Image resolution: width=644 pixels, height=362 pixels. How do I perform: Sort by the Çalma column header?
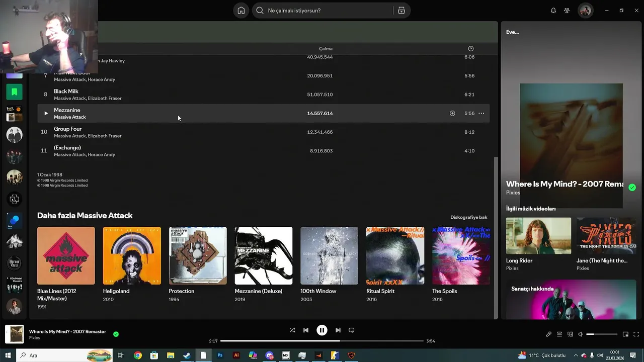coord(326,49)
